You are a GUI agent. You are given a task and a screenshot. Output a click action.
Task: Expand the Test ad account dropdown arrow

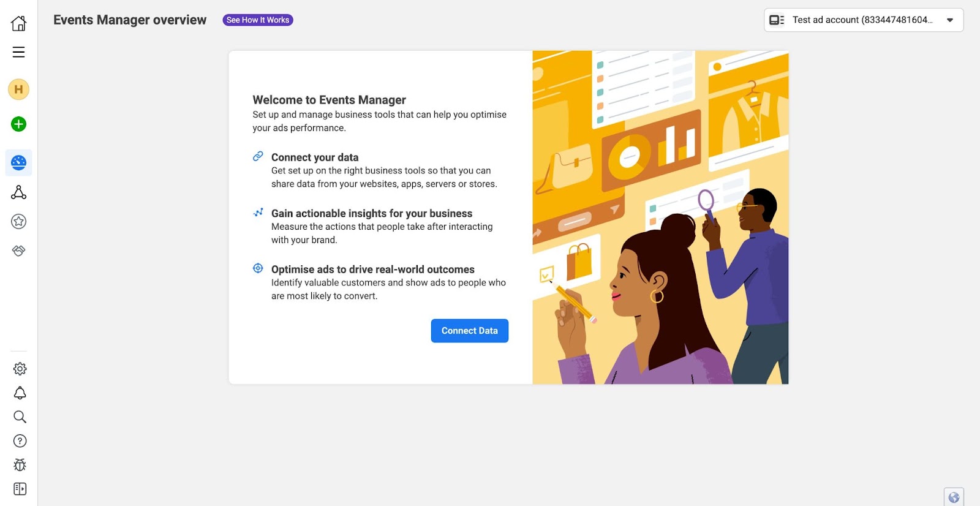[x=950, y=20]
